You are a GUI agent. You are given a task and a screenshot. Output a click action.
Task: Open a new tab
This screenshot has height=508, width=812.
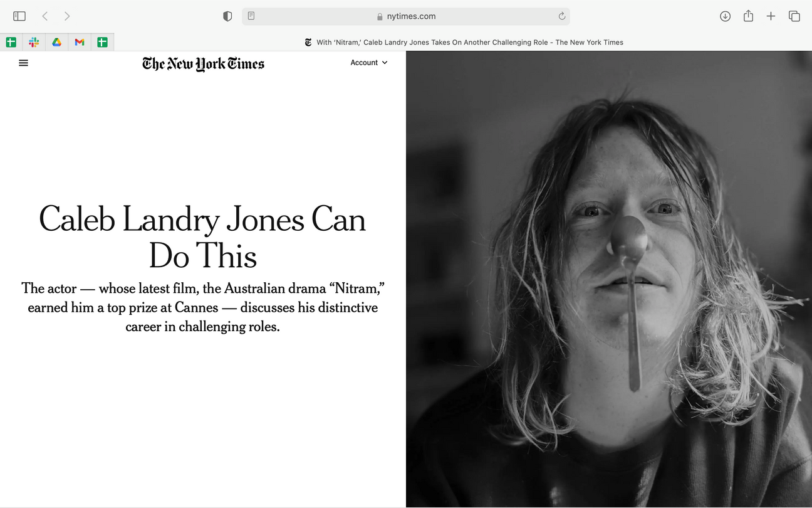tap(771, 16)
